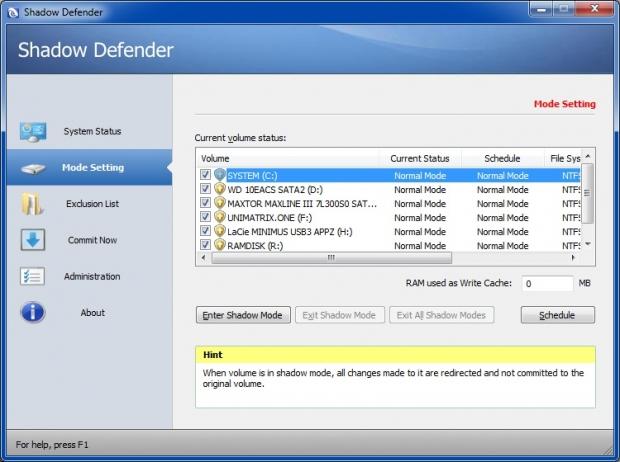Click the volume list scroll up arrow

click(588, 156)
